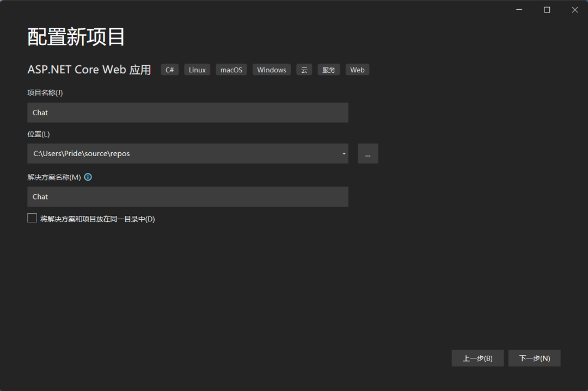
Task: Click the Windows tag
Action: [272, 70]
